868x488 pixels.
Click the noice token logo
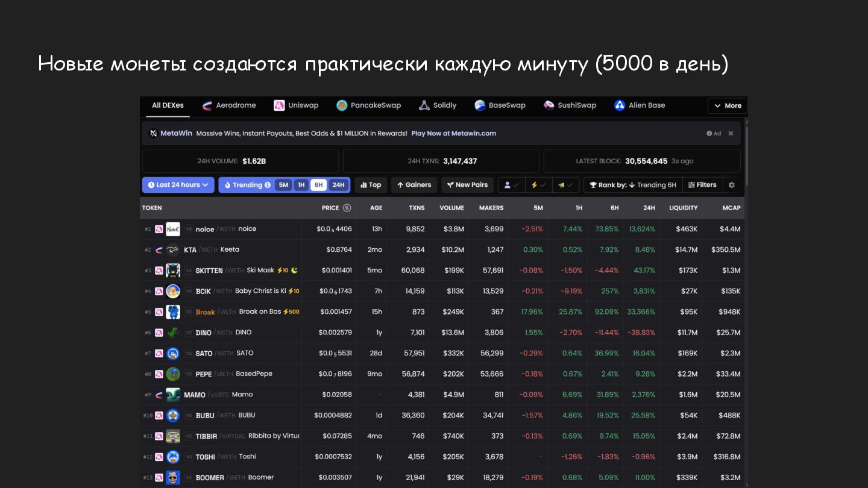pyautogui.click(x=173, y=229)
